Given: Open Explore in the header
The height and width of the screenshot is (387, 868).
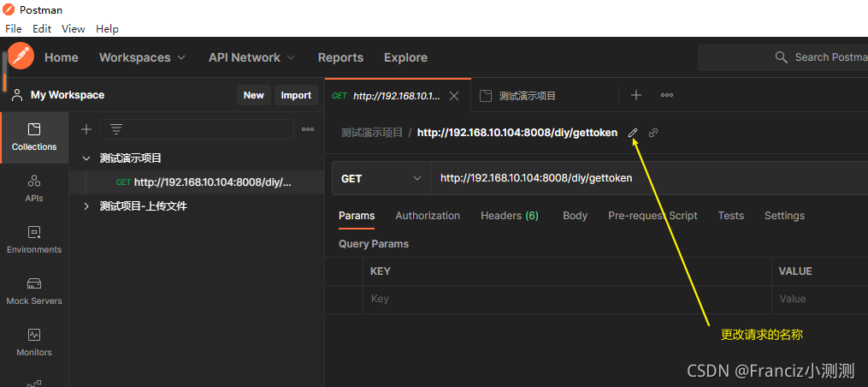Looking at the screenshot, I should (x=405, y=57).
